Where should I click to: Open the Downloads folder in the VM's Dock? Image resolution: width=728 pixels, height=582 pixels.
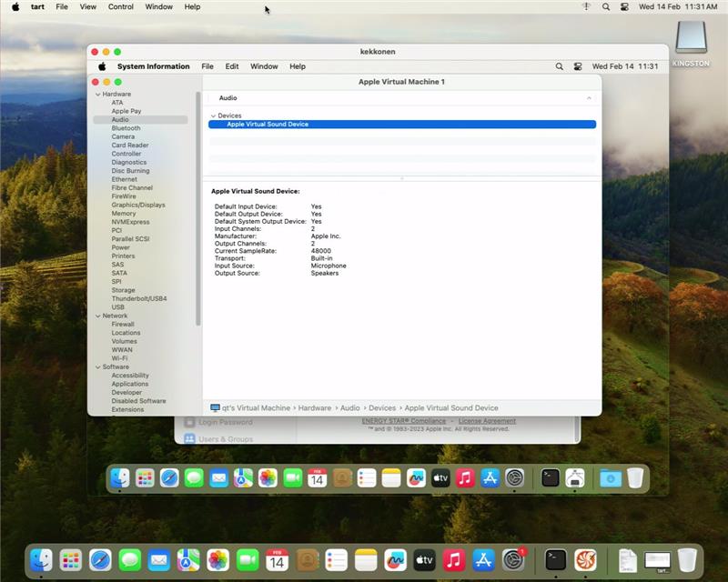pyautogui.click(x=610, y=477)
